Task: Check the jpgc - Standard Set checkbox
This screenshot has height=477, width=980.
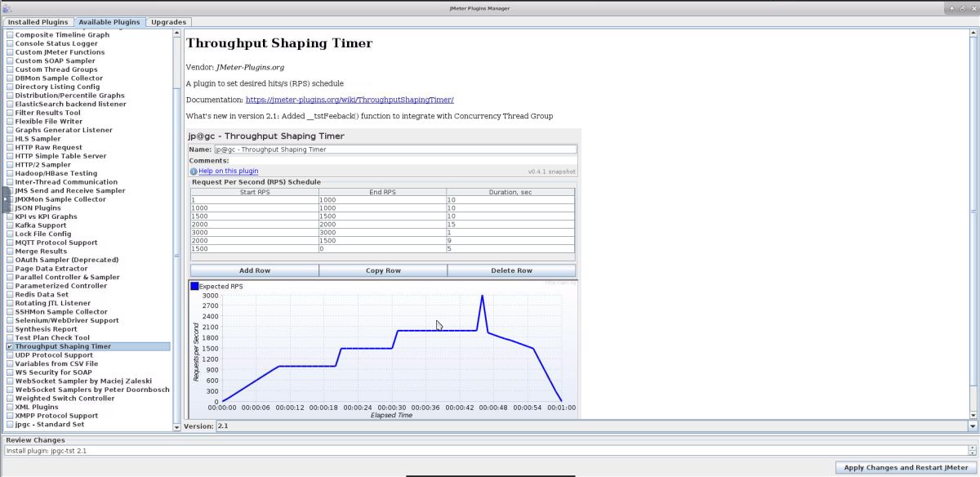Action: coord(10,425)
